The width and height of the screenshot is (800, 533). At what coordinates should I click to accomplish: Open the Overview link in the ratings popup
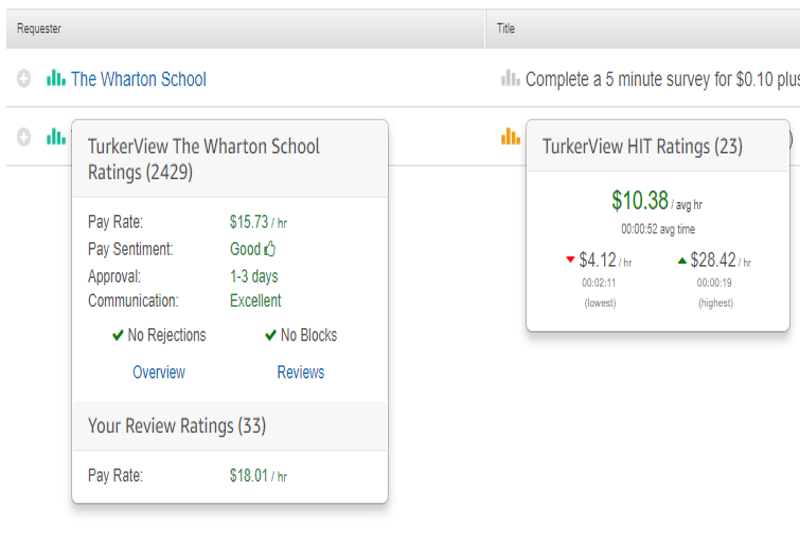coord(159,372)
